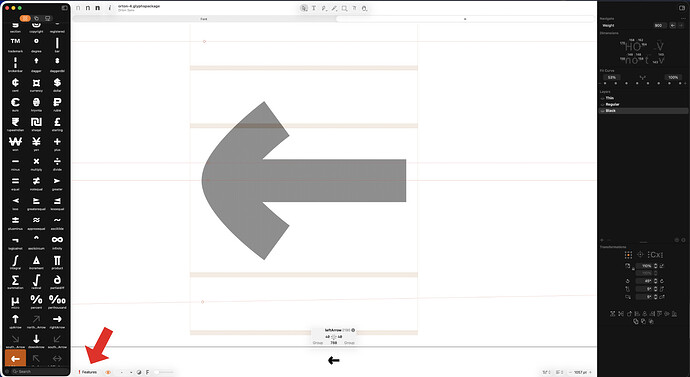
Task: Add a new layer with plus icon
Action: (x=602, y=240)
